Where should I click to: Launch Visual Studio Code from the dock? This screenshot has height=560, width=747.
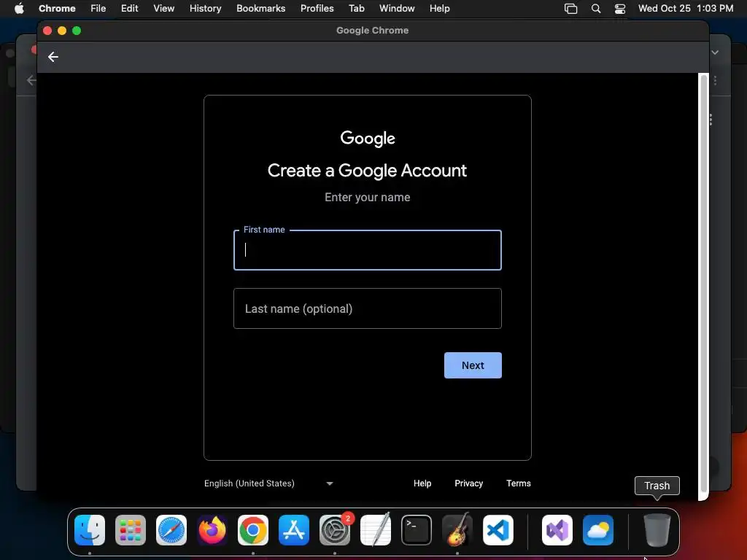(x=498, y=530)
